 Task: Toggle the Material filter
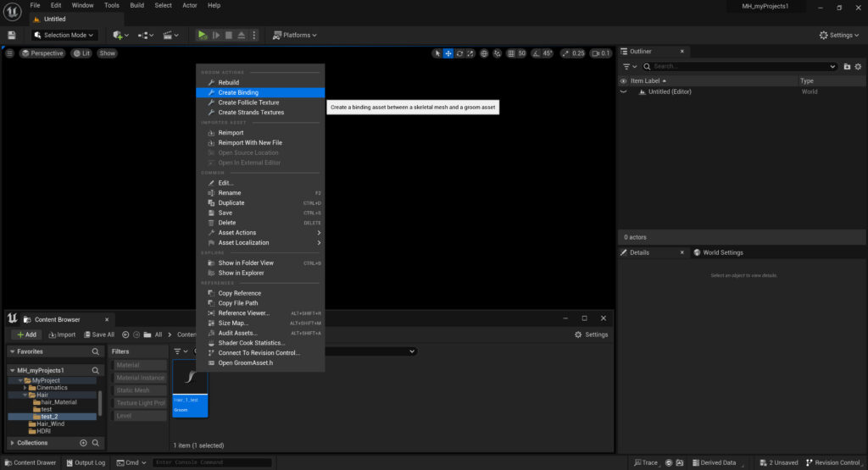coord(138,365)
